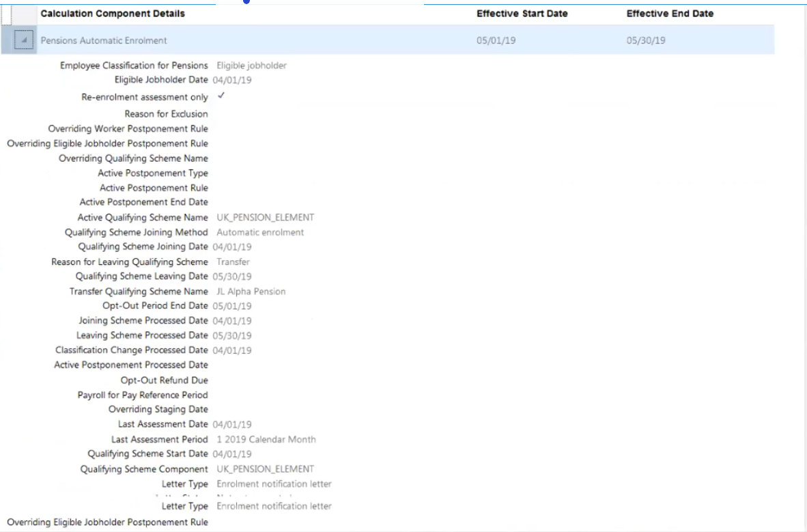807x532 pixels.
Task: Click the Payroll for Pay Reference Period label
Action: 143,395
